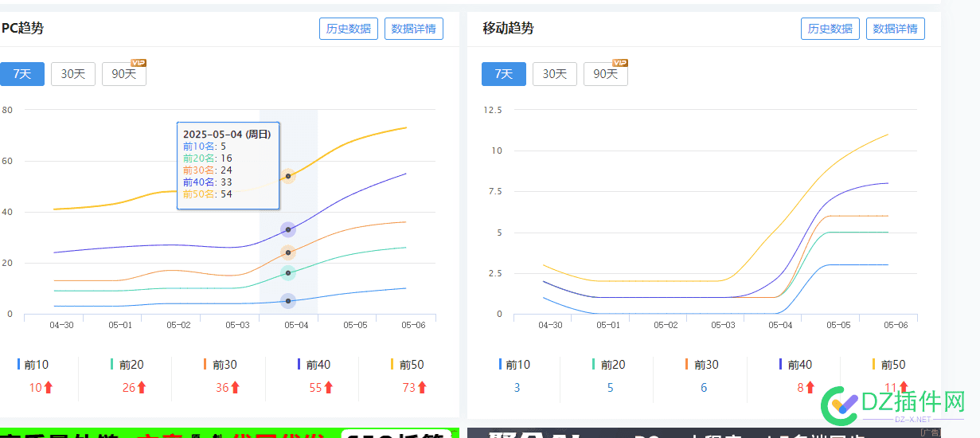Click the 前50名 data point on 05-04
980x438 pixels.
pyautogui.click(x=288, y=176)
